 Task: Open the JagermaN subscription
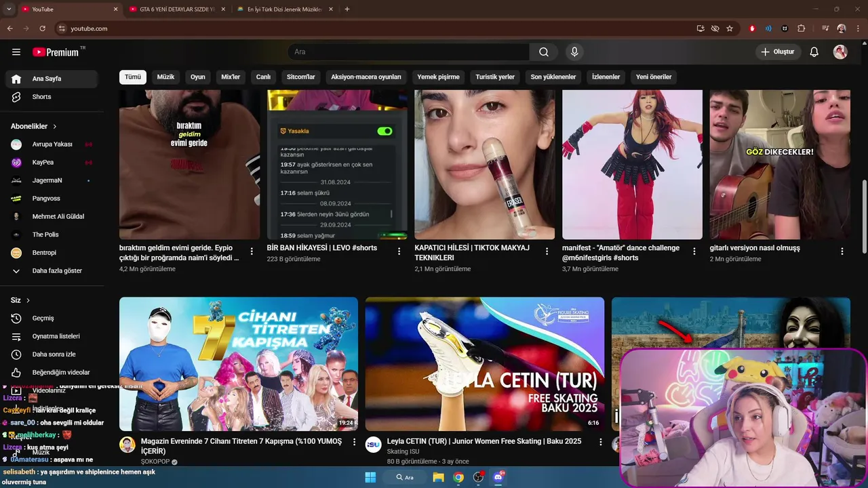click(x=52, y=180)
